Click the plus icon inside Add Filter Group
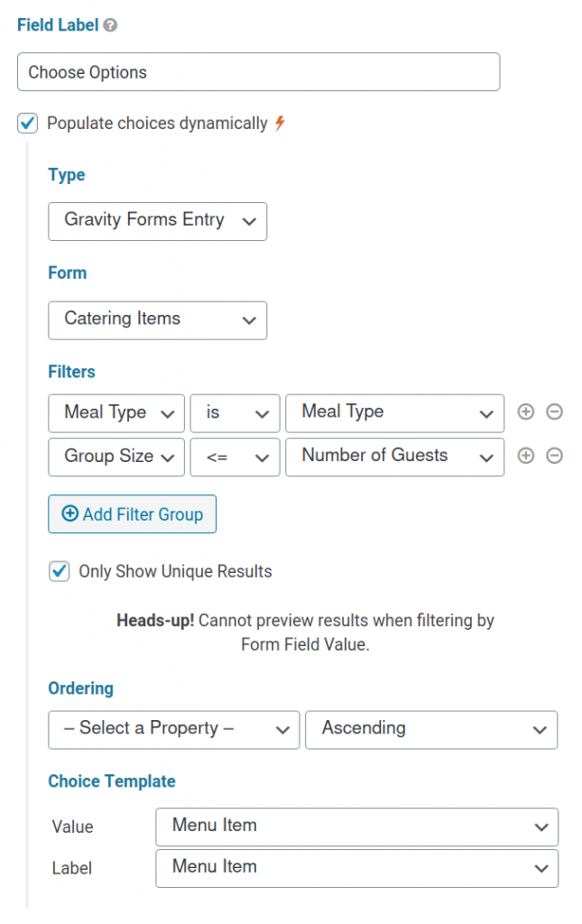 [x=70, y=514]
